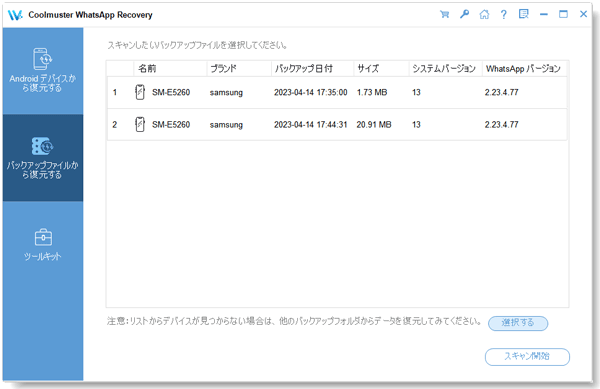
Task: Select SM-E5260 name in row 1
Action: click(171, 92)
